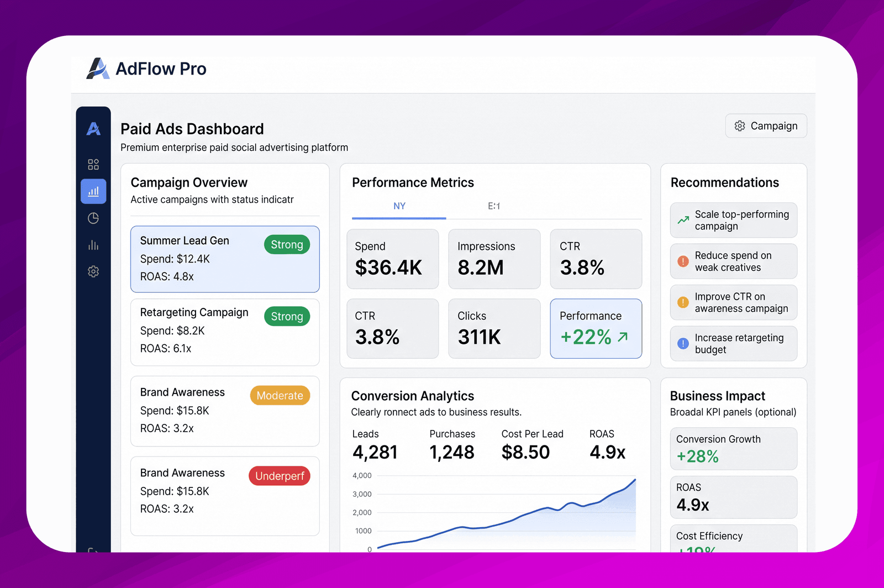Click the green trend arrow icon for Scale top-performing
The image size is (884, 588).
click(x=683, y=220)
